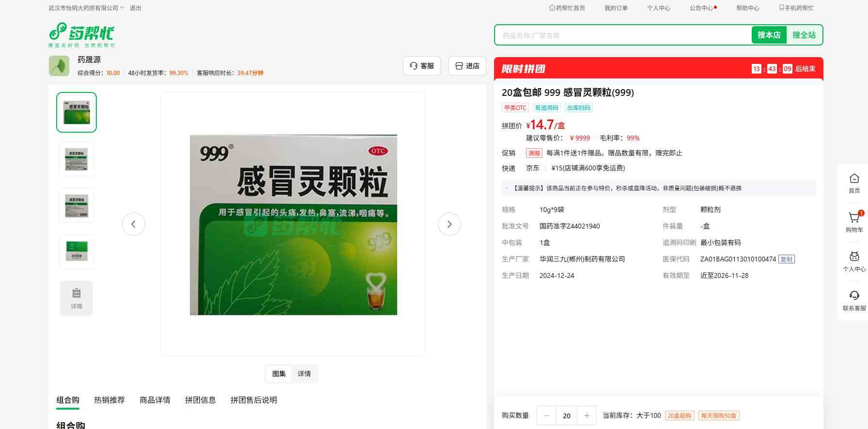Viewport: 868px width, 429px height.
Task: Click the 搜本店 search button
Action: coord(769,35)
